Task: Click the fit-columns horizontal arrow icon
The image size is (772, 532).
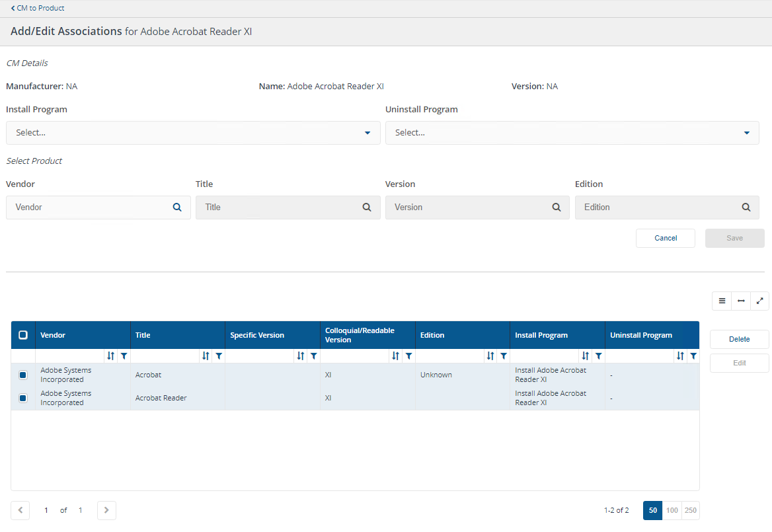Action: (x=741, y=301)
